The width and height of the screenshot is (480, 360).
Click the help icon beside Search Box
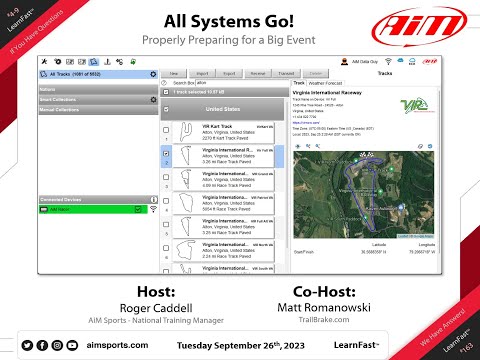point(164,83)
